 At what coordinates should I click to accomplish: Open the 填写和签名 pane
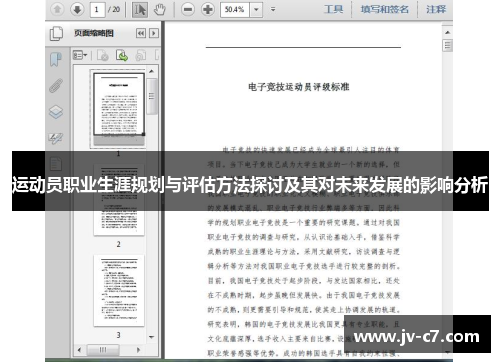click(x=384, y=9)
